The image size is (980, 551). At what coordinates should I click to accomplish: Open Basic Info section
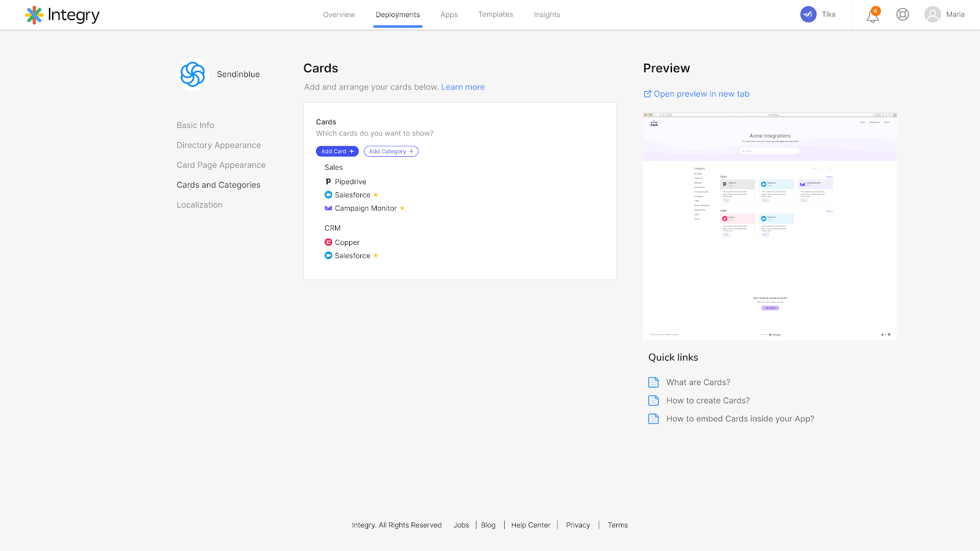195,125
